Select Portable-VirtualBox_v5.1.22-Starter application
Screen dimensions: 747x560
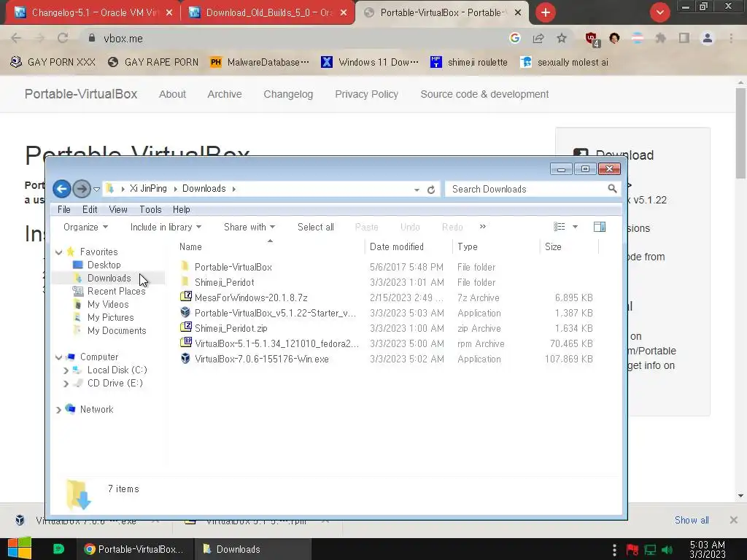(x=275, y=313)
